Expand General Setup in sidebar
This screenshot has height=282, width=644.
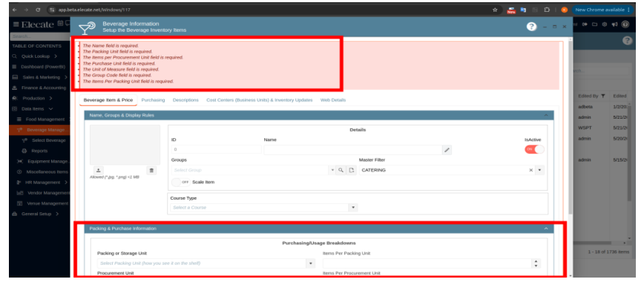(56, 214)
